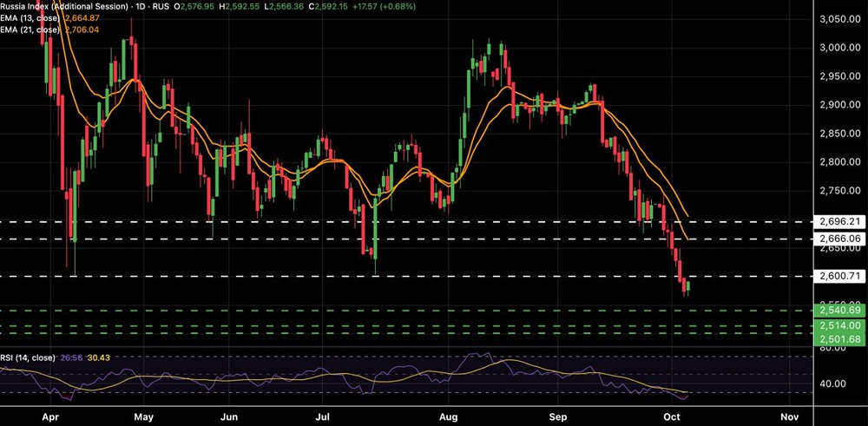Viewport: 868px width, 426px height.
Task: Click the Nov label on time axis
Action: coord(791,416)
